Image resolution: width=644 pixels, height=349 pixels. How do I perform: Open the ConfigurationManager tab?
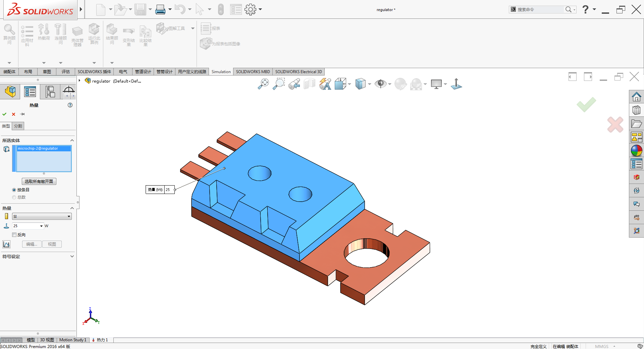pos(50,91)
